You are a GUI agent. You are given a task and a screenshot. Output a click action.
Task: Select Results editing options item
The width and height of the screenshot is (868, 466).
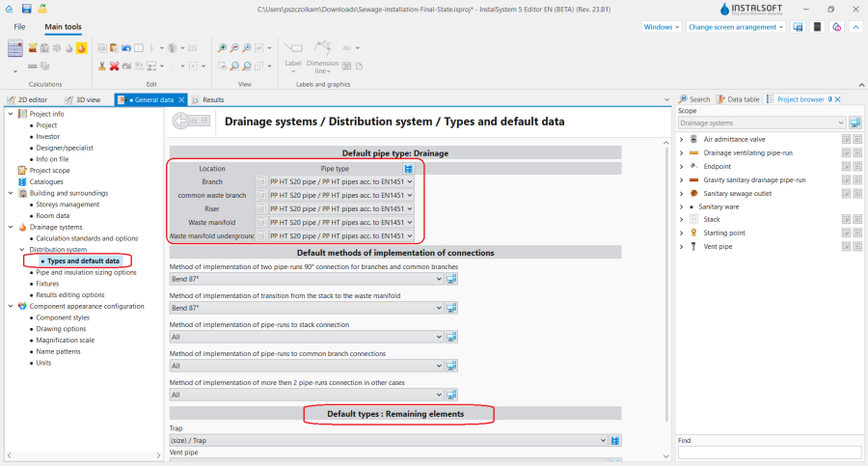[70, 295]
